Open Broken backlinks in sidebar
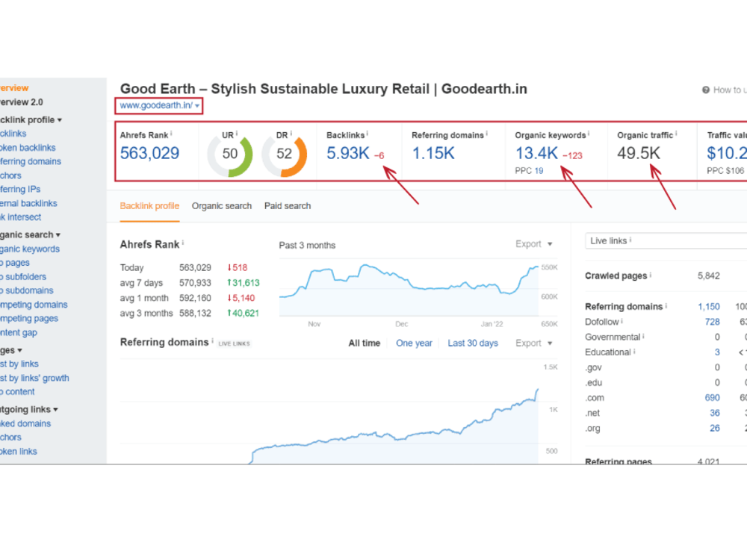Image resolution: width=747 pixels, height=560 pixels. (x=28, y=148)
